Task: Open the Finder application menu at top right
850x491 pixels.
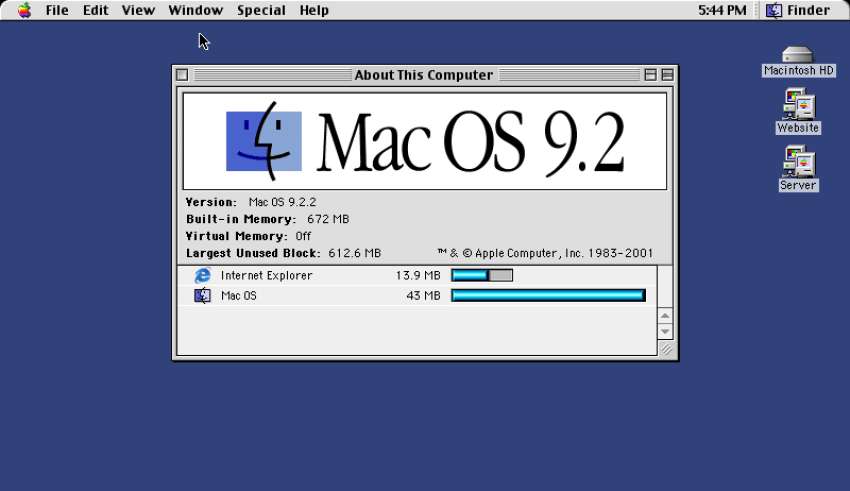Action: tap(798, 10)
